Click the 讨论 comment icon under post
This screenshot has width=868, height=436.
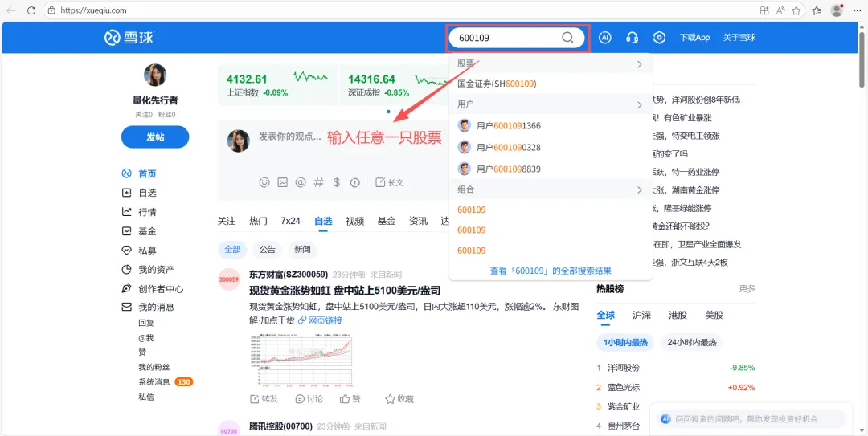[x=309, y=399]
